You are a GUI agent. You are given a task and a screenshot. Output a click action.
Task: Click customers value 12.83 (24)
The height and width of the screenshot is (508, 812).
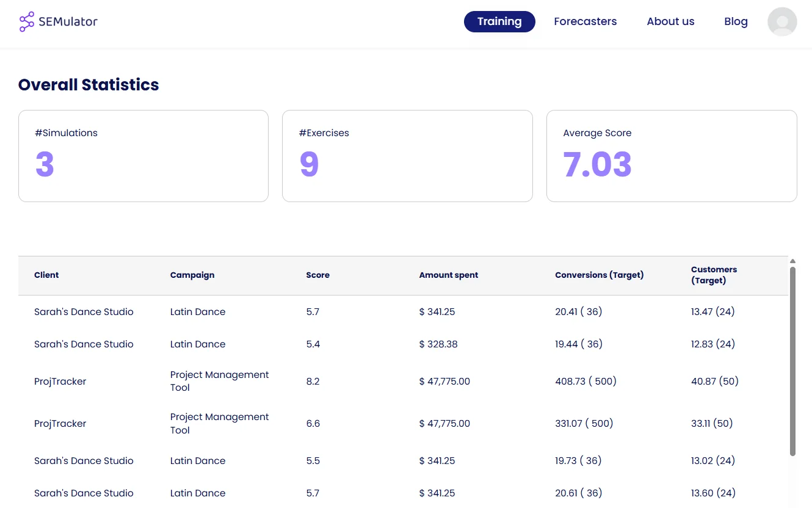713,344
